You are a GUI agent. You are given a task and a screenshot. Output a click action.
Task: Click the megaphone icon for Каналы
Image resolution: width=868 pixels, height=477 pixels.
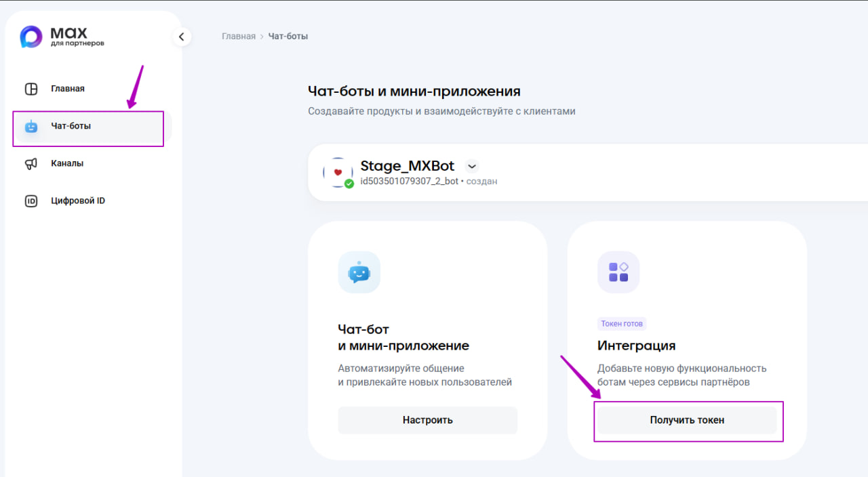click(x=31, y=163)
